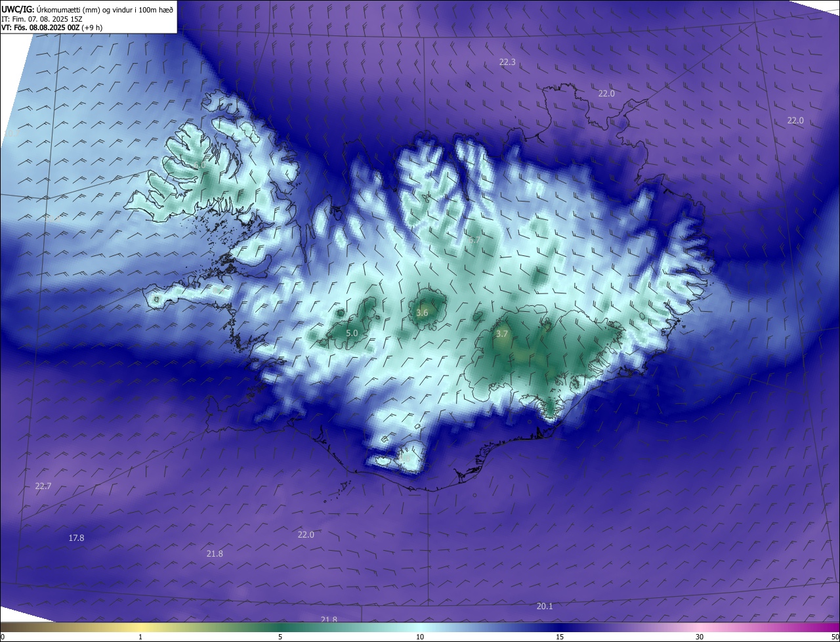The width and height of the screenshot is (840, 642).
Task: Click the color scale tick label 50
Action: point(835,637)
